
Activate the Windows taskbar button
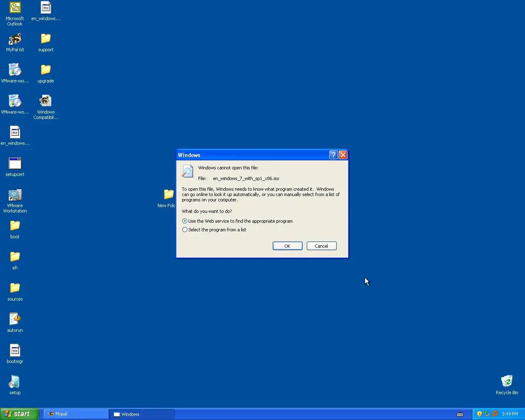[x=142, y=414]
